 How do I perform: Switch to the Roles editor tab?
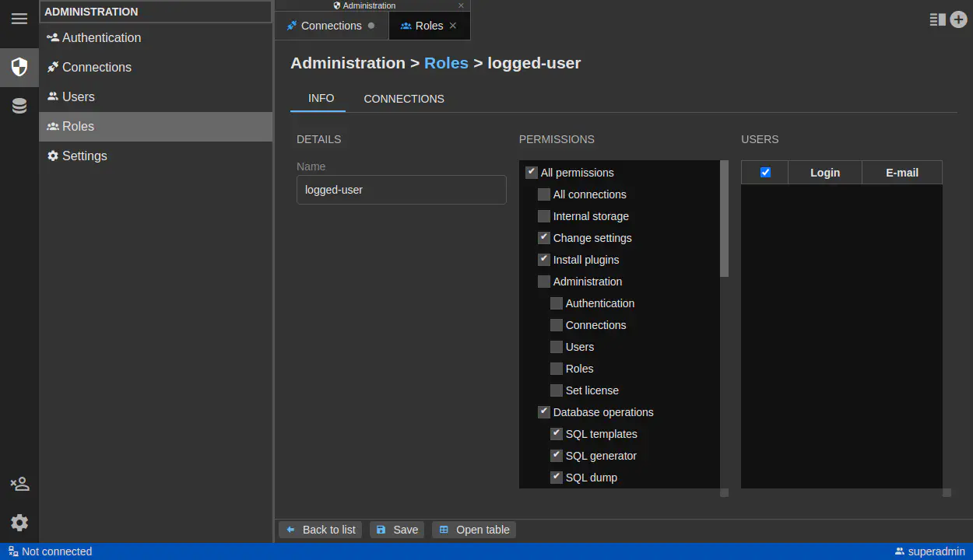coord(429,26)
